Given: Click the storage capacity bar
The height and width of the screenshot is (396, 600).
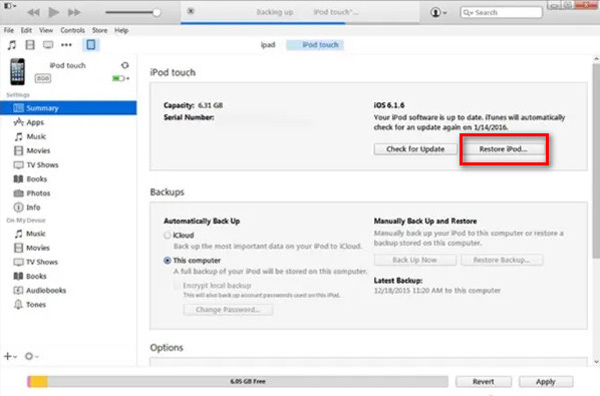Looking at the screenshot, I should (238, 381).
